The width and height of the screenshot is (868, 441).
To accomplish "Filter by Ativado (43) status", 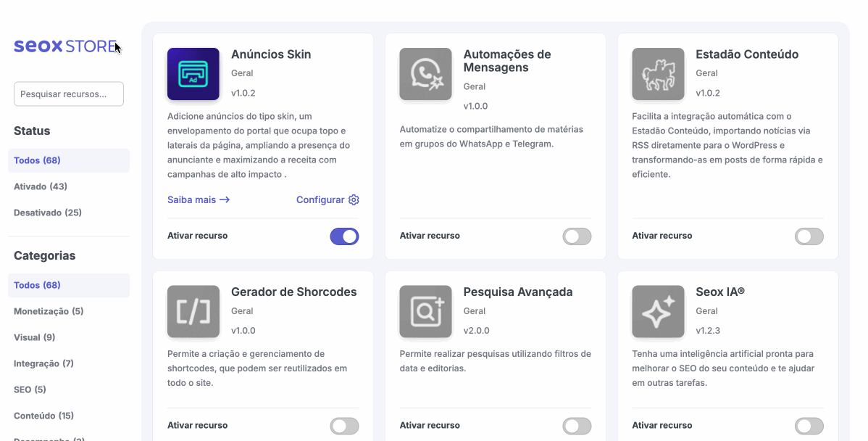I will point(41,186).
